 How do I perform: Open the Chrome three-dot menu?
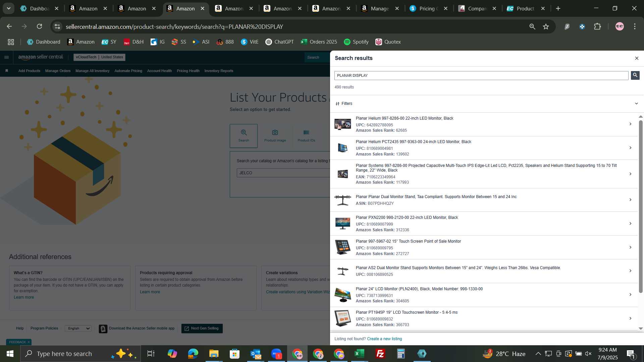click(x=635, y=26)
